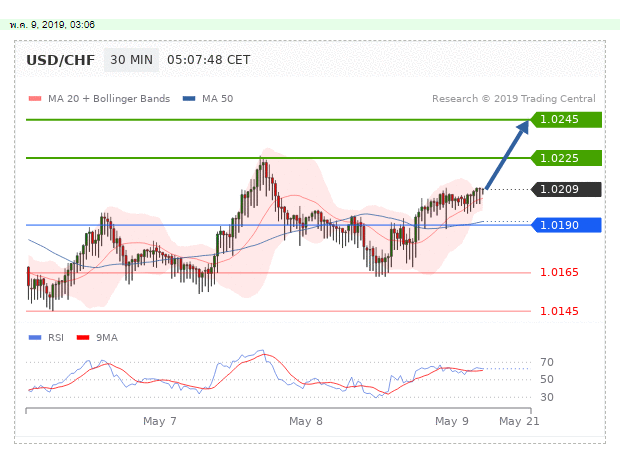This screenshot has width=620, height=452.
Task: Click the May 7 date axis label
Action: [160, 421]
